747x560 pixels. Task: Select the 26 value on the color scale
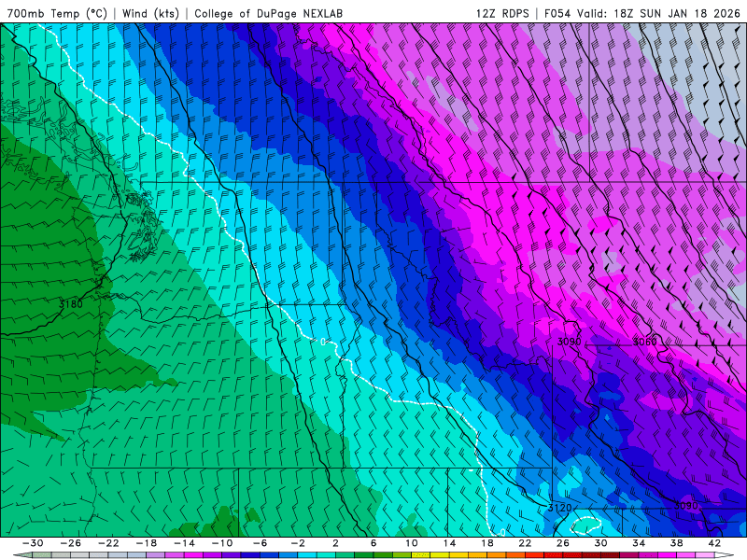click(x=563, y=543)
